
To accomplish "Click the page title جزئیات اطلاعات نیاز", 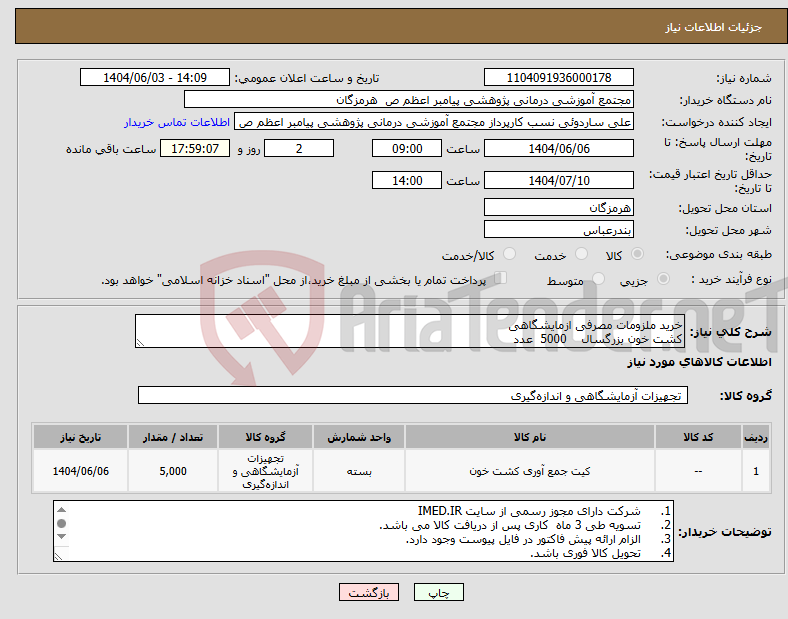I will point(714,27).
